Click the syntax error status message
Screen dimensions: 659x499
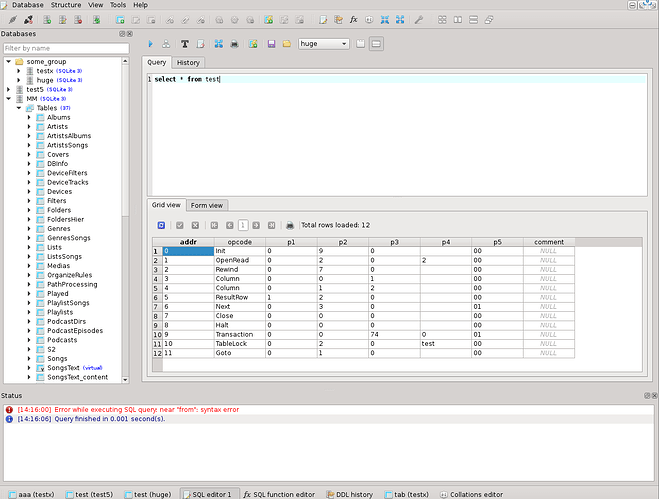(x=147, y=409)
